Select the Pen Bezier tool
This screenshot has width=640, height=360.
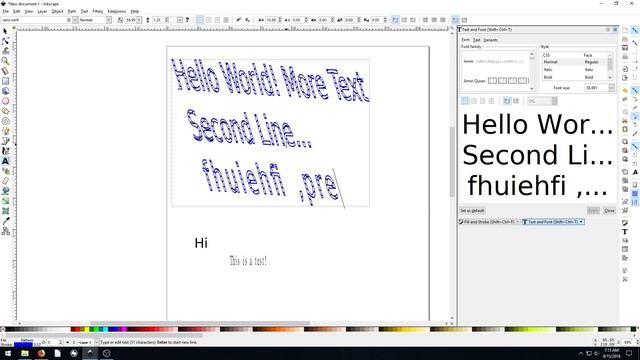pyautogui.click(x=5, y=141)
